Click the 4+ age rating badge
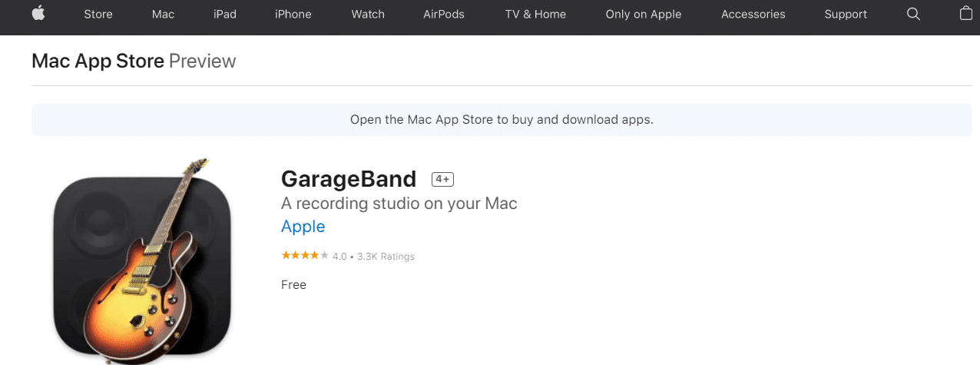Image resolution: width=980 pixels, height=365 pixels. click(x=443, y=179)
